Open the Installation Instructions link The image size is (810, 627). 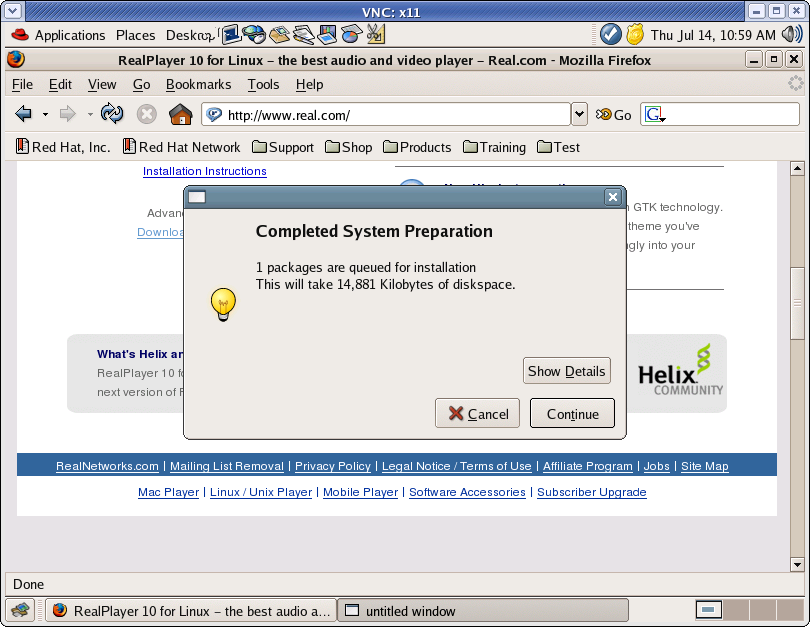click(x=205, y=171)
